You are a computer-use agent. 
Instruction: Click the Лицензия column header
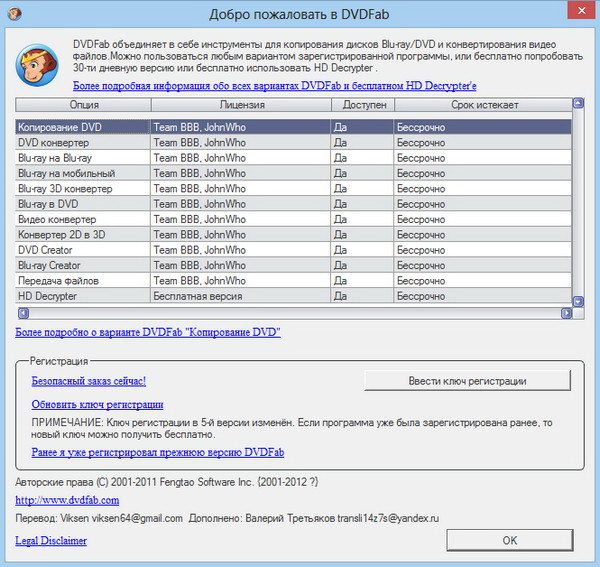[x=240, y=104]
